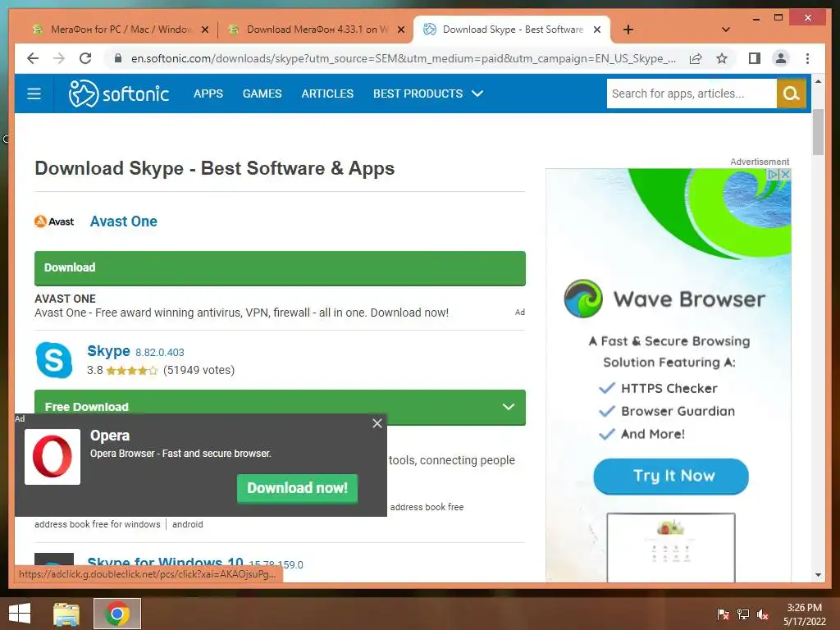
Task: Click the AdChoices icon on the ad
Action: click(x=773, y=174)
